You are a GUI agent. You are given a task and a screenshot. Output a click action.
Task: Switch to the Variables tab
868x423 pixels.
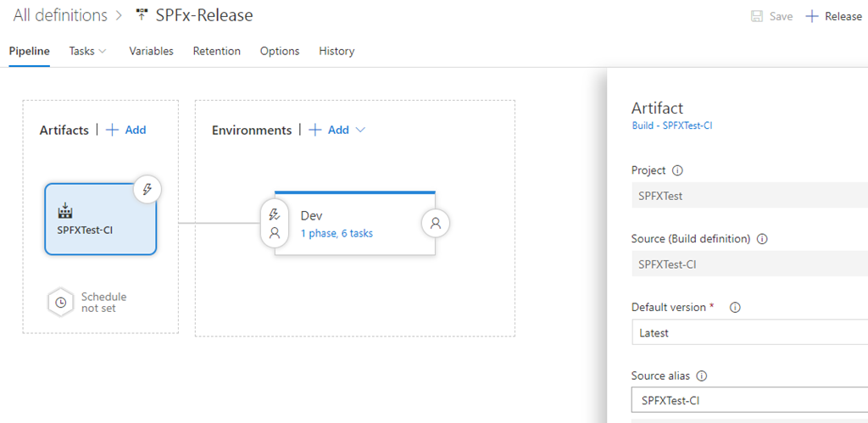coord(151,51)
